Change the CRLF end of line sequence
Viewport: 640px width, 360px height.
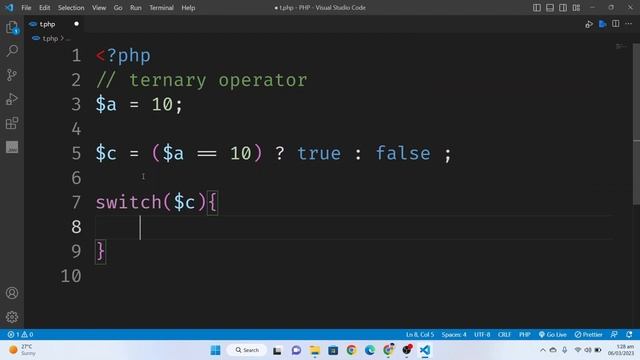pos(504,335)
